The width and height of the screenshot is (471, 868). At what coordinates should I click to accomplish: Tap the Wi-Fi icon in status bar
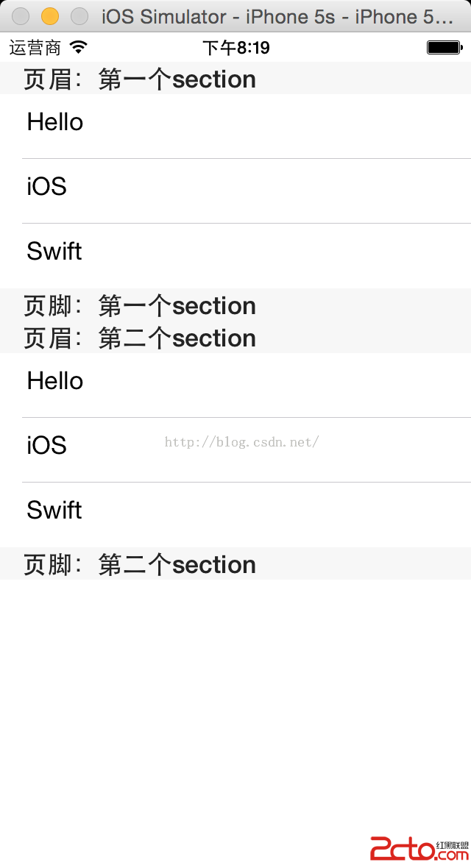point(78,48)
